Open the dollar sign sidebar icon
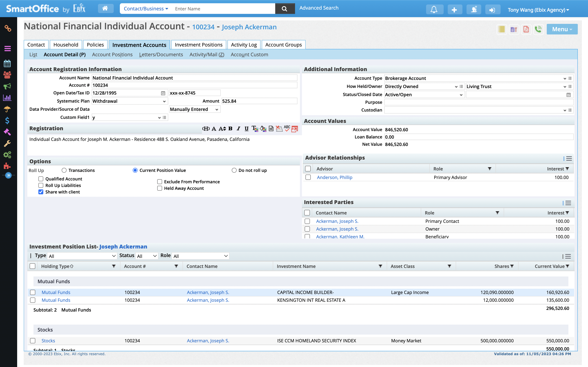This screenshot has width=588, height=367. tap(7, 120)
